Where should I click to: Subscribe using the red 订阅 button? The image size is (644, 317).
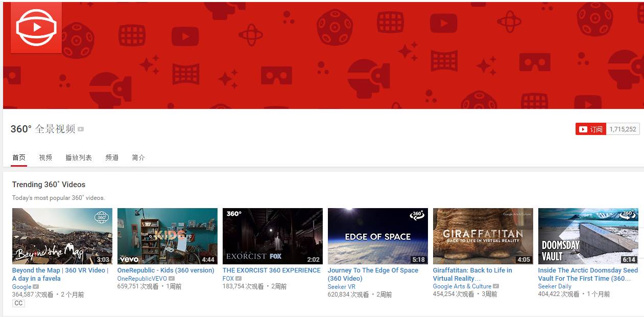pyautogui.click(x=590, y=129)
